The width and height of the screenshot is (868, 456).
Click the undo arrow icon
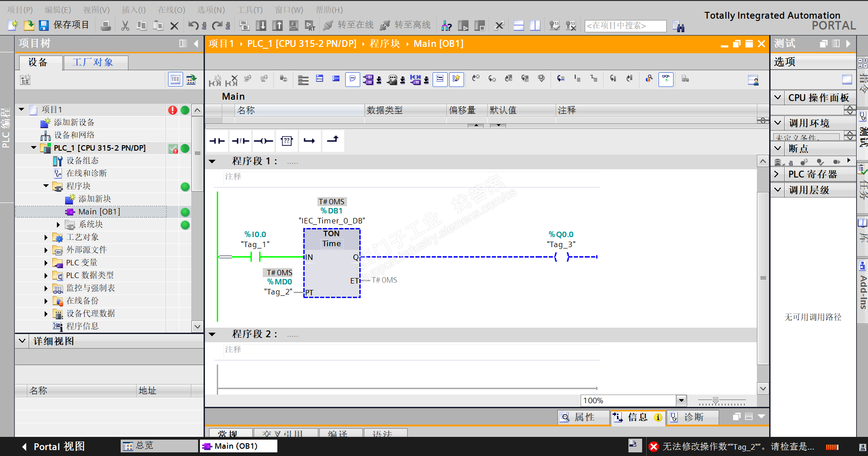pos(194,25)
